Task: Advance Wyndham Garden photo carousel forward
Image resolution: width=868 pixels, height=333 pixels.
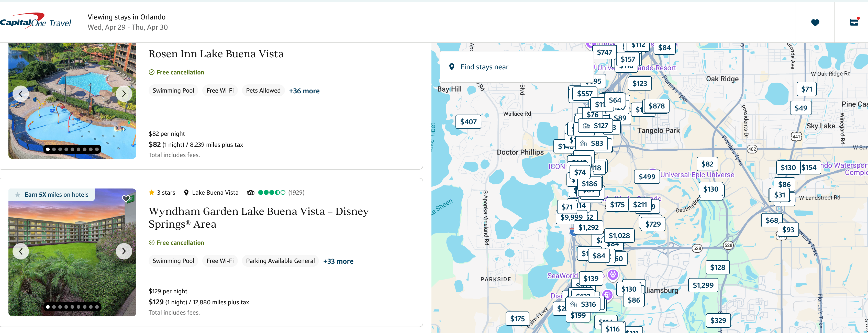Action: pos(124,251)
